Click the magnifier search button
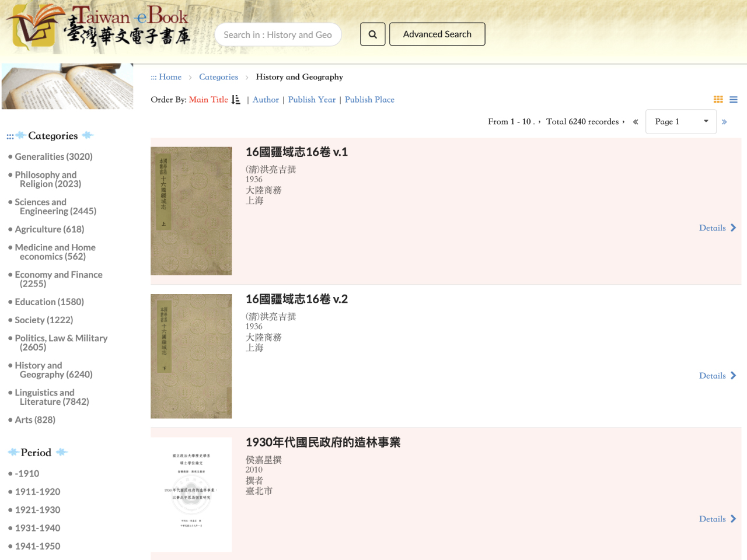 tap(372, 34)
